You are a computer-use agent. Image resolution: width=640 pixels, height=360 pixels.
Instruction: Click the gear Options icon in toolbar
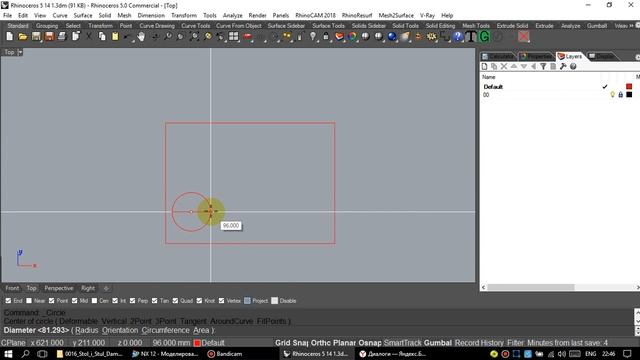coord(431,37)
